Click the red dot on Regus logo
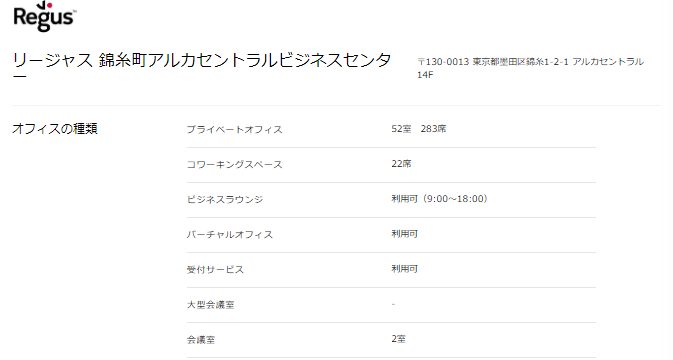The width and height of the screenshot is (673, 360). click(x=49, y=6)
